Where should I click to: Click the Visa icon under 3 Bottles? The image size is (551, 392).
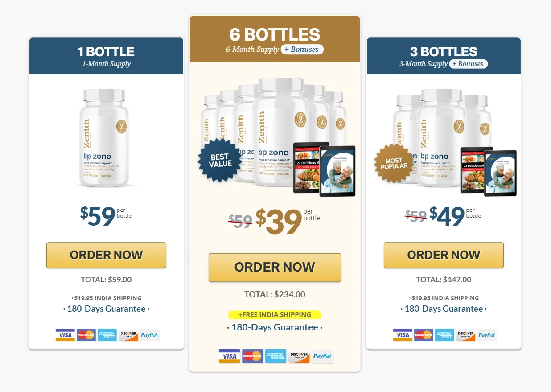403,335
